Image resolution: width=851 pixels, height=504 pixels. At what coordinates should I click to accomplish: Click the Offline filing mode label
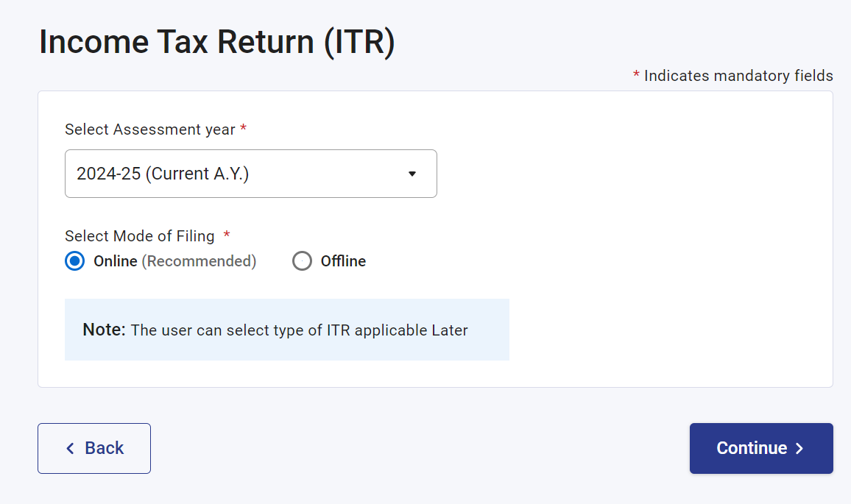(343, 261)
